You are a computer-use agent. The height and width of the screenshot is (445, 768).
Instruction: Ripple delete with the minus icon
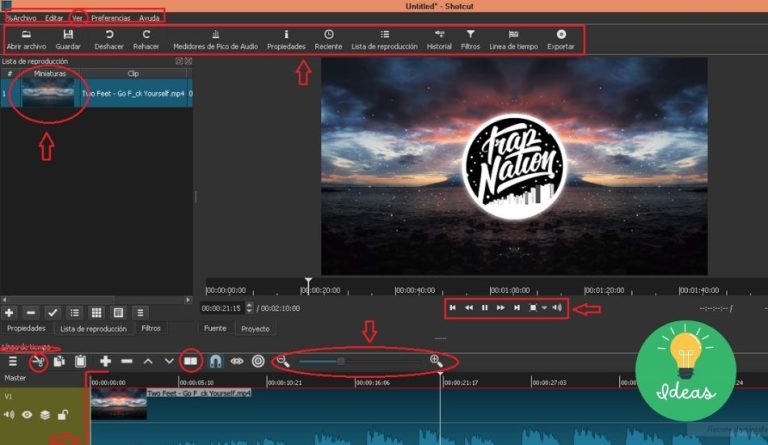point(127,361)
